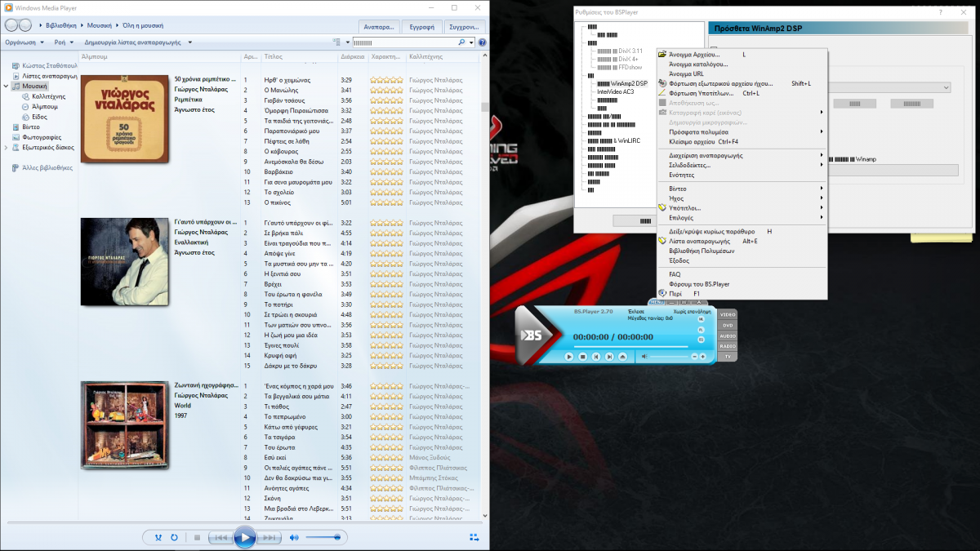Stop playback in Windows Media Player
Image resolution: width=980 pixels, height=551 pixels.
click(x=197, y=537)
